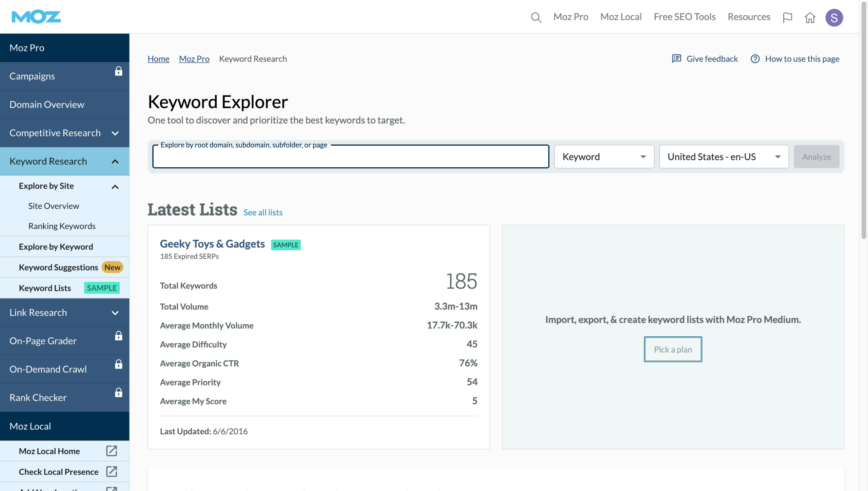Click external link icon beside Moz Local Home
The width and height of the screenshot is (868, 491).
(x=112, y=451)
